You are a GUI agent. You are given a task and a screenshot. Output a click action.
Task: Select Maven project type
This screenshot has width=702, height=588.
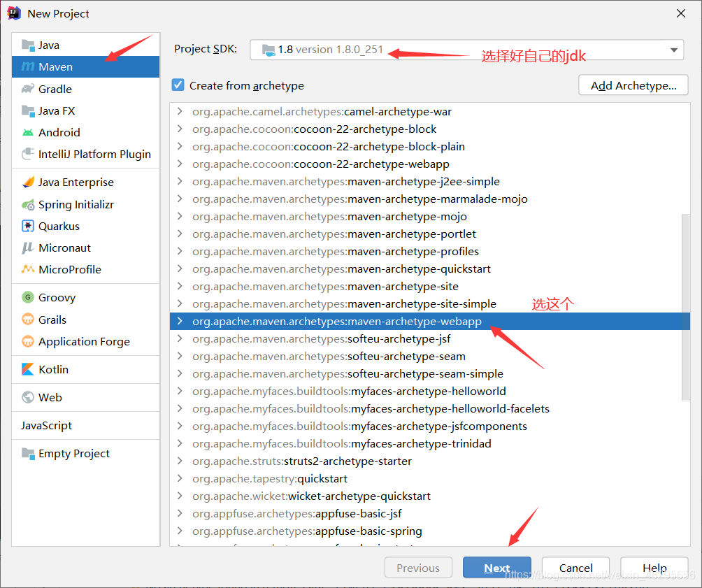tap(85, 66)
